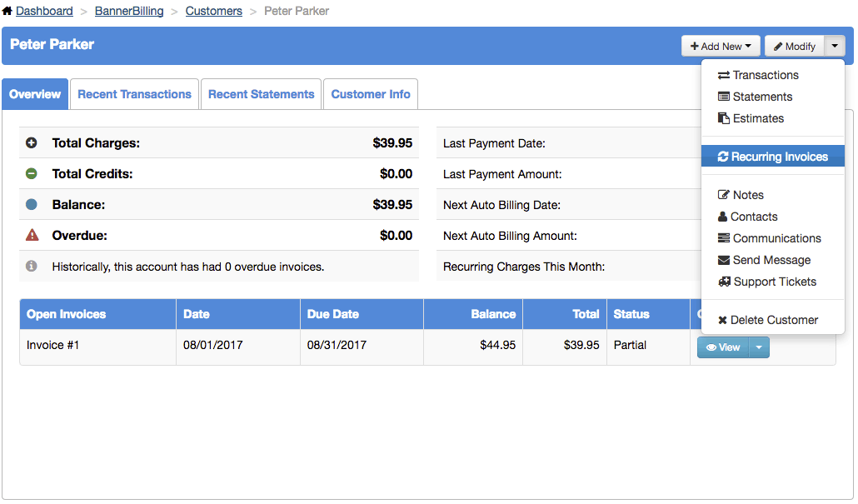Viewport: 858px width, 504px height.
Task: Click the overdue history info icon
Action: 32,267
